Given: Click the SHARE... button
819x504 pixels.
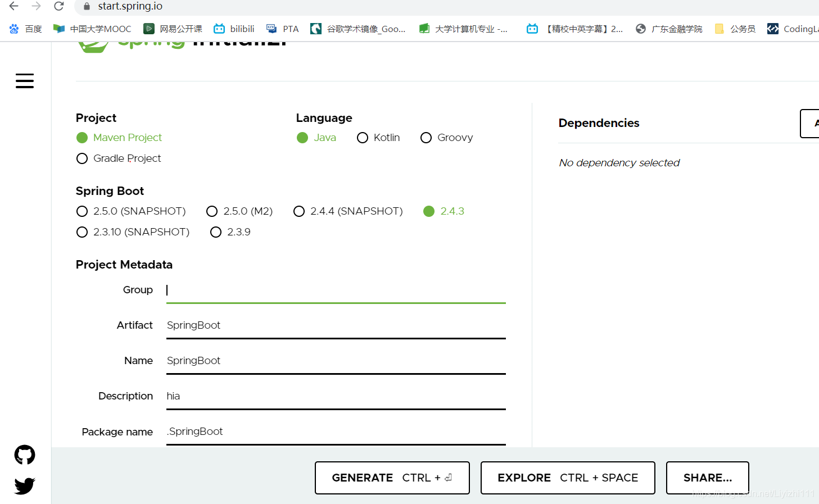Looking at the screenshot, I should (708, 478).
